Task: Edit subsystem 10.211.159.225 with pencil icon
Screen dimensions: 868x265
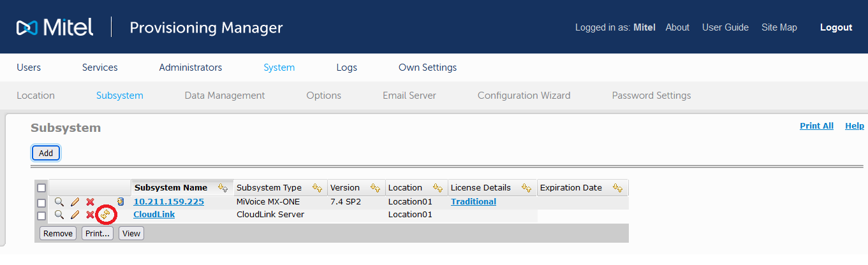Action: tap(75, 202)
